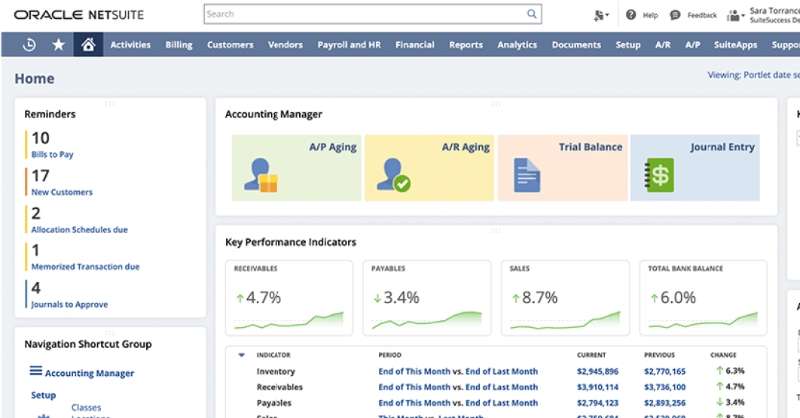Click Payables previous value $2,893,256
Image resolution: width=800 pixels, height=418 pixels.
tap(665, 403)
